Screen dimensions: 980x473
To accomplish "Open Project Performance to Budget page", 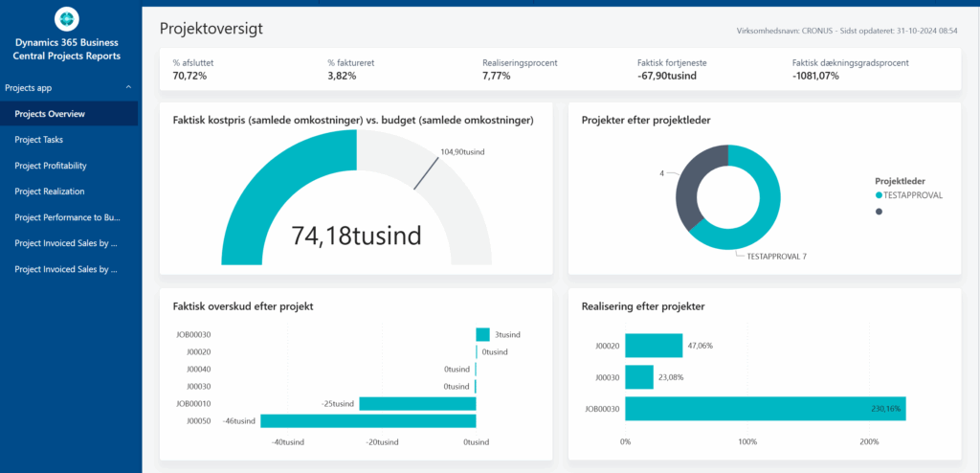I will click(67, 217).
